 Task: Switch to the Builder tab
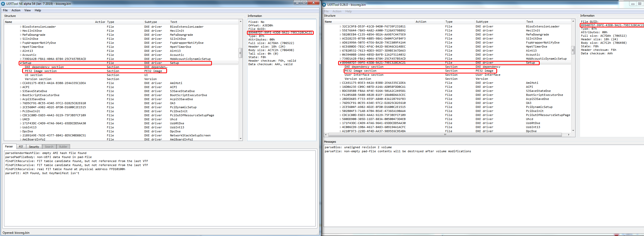pos(63,147)
